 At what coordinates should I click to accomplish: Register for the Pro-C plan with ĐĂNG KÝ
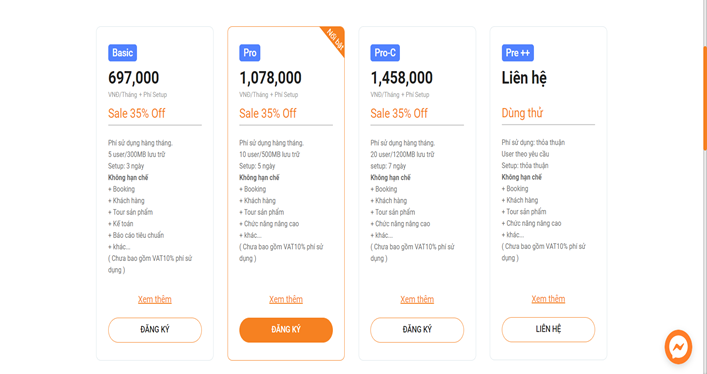click(417, 330)
